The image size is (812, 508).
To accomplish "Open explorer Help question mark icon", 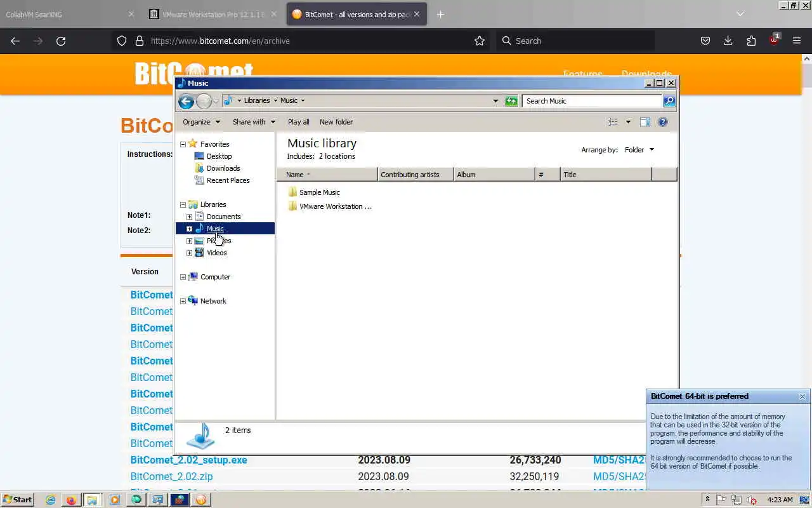I will 663,122.
